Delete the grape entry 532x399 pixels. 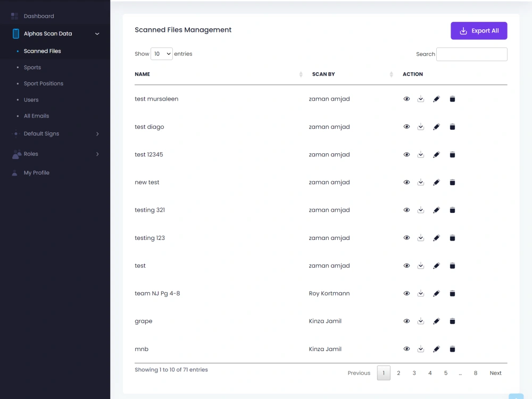[x=452, y=321]
